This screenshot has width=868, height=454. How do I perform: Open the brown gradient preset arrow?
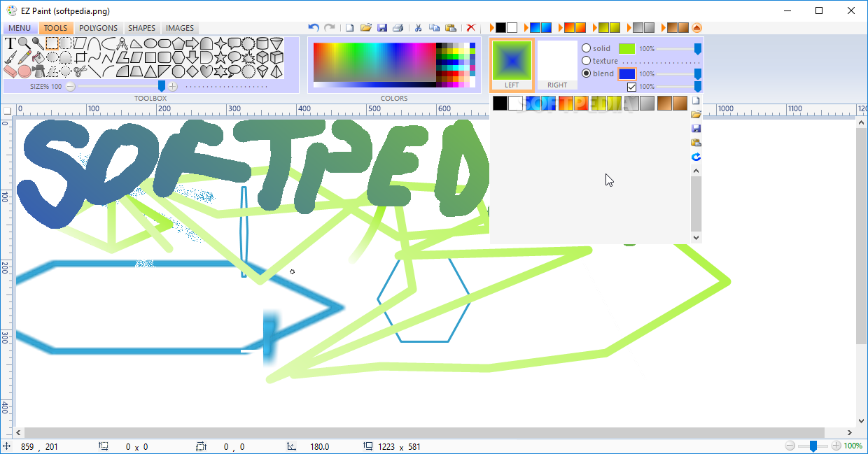click(x=663, y=28)
